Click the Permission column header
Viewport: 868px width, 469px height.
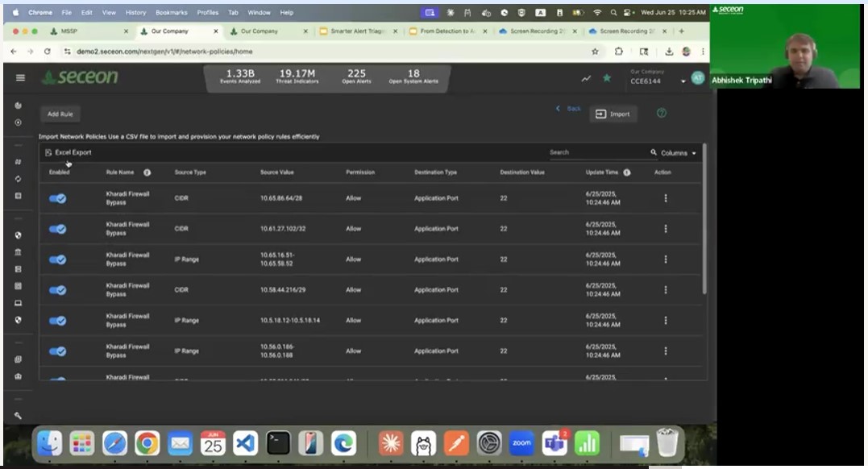[x=360, y=172]
